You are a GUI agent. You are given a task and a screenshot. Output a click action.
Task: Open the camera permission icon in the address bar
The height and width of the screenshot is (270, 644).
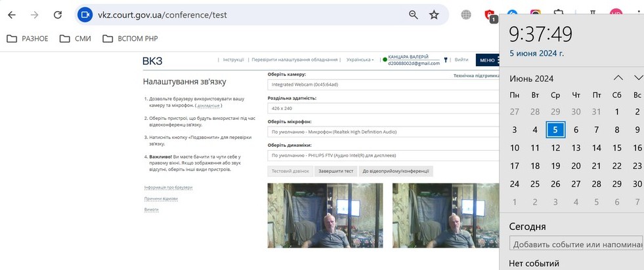[85, 15]
